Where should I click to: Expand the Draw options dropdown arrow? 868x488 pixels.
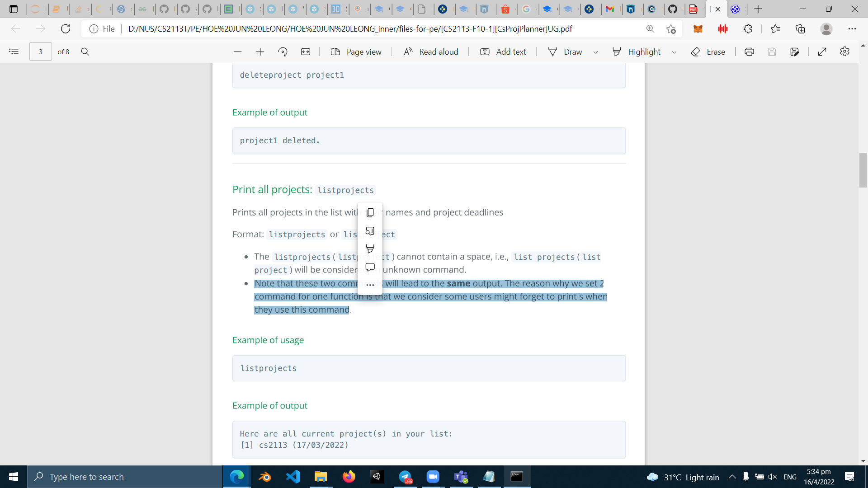(595, 52)
